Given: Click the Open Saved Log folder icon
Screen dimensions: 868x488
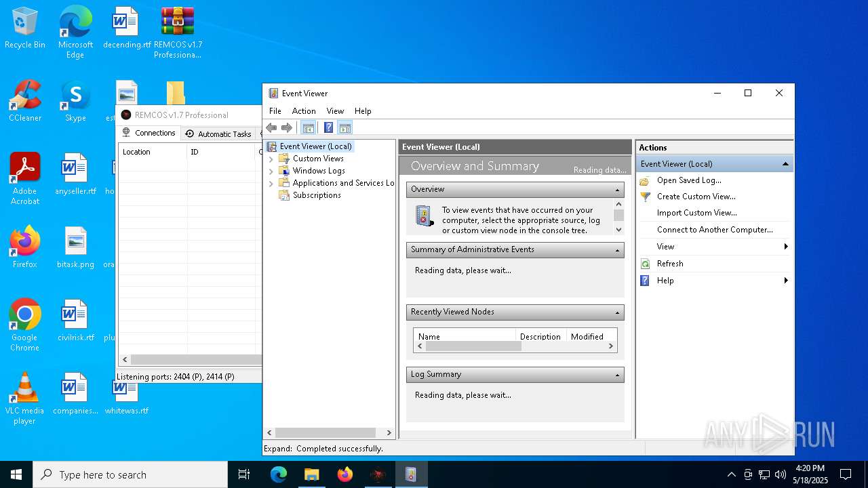Looking at the screenshot, I should coord(645,180).
